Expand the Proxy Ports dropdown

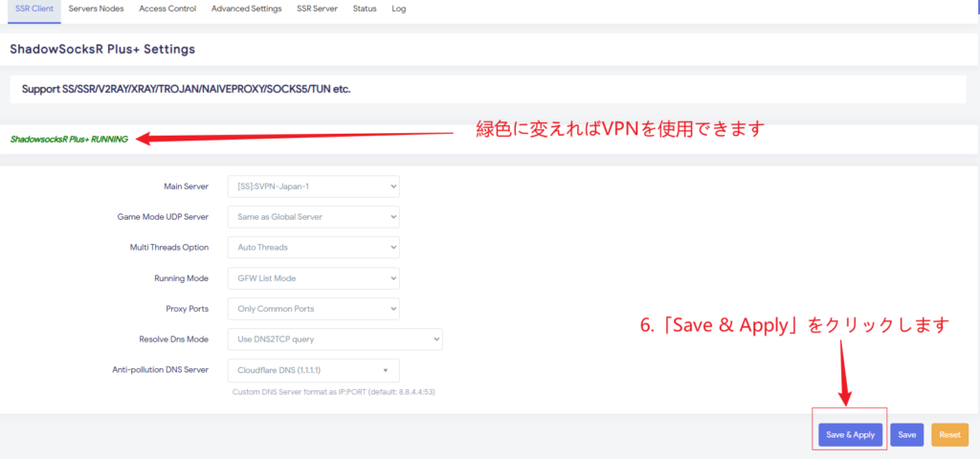[313, 309]
